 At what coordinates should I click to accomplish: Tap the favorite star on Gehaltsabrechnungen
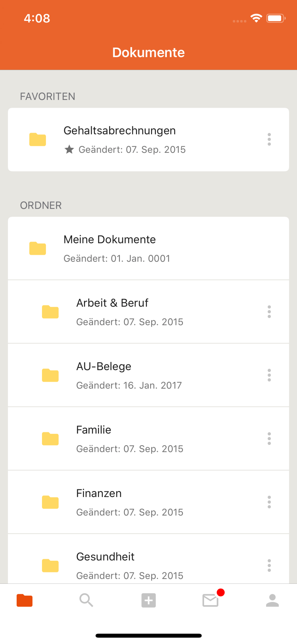tap(69, 150)
